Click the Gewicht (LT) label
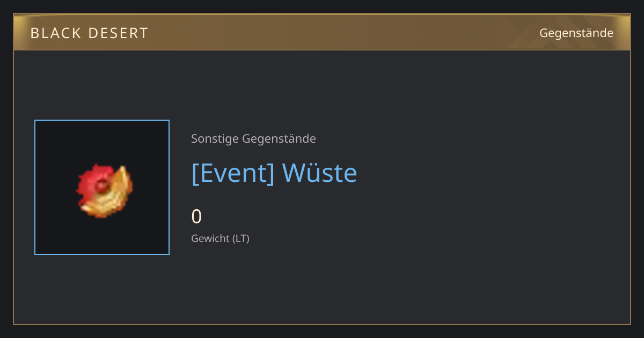The image size is (644, 338). (x=220, y=239)
